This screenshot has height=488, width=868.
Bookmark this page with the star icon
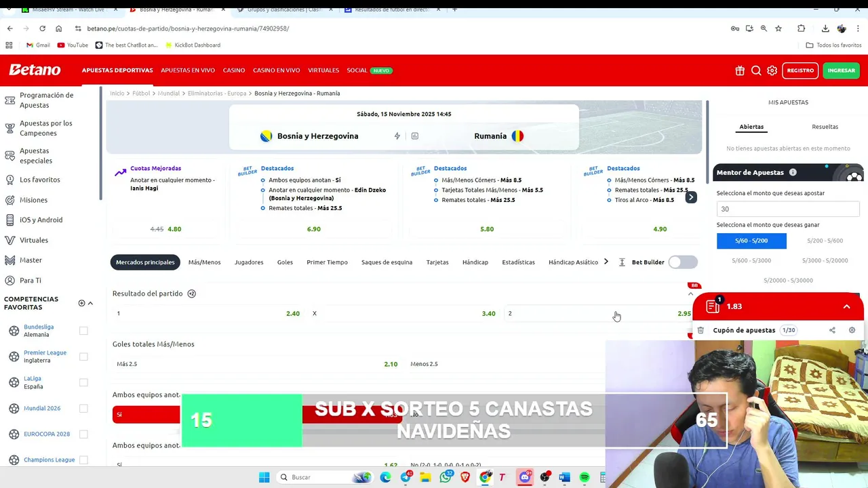click(x=778, y=28)
